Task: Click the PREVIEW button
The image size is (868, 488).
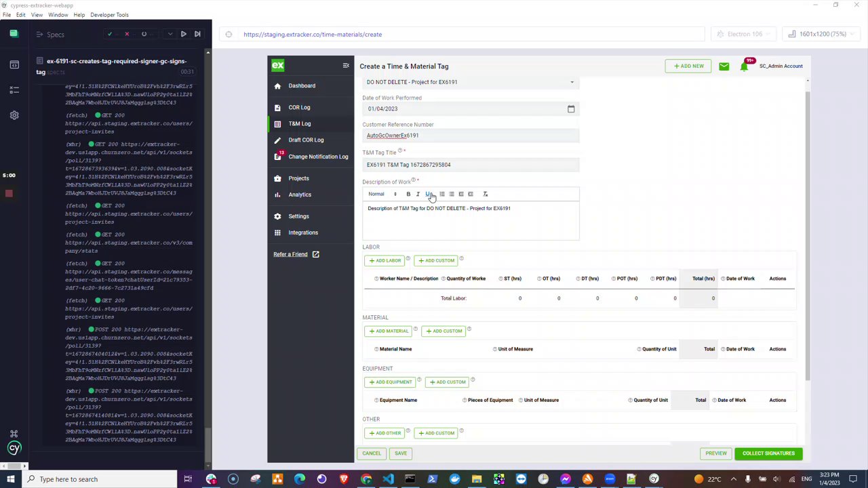Action: click(x=716, y=453)
